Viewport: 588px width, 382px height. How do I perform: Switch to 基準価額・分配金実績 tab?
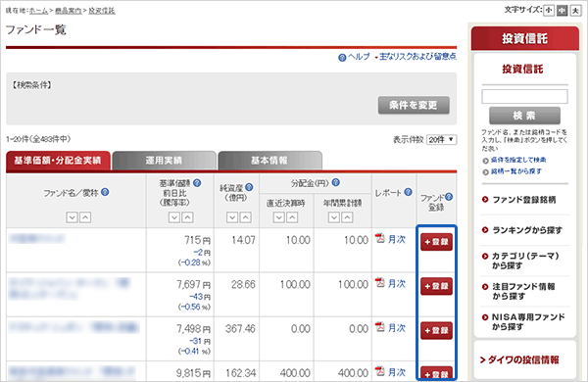[58, 161]
